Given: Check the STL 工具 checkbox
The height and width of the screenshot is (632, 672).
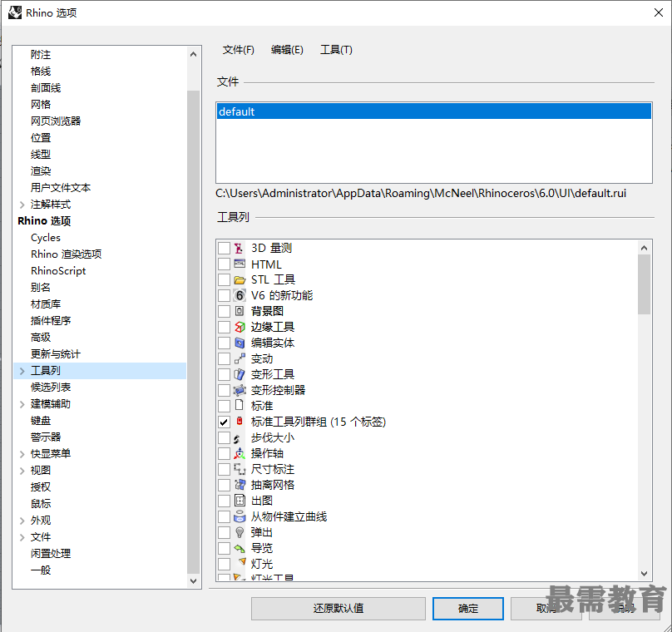Looking at the screenshot, I should coord(224,279).
